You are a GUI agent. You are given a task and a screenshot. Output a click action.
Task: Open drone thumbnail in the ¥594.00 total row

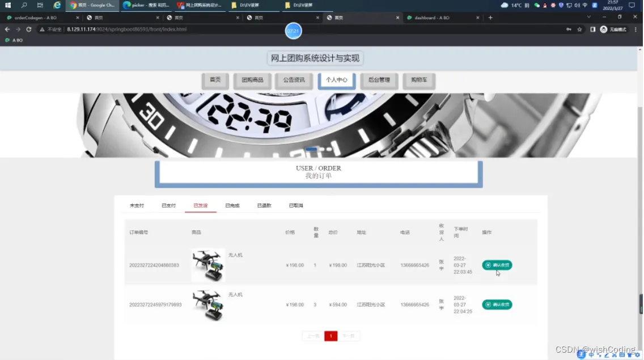208,304
